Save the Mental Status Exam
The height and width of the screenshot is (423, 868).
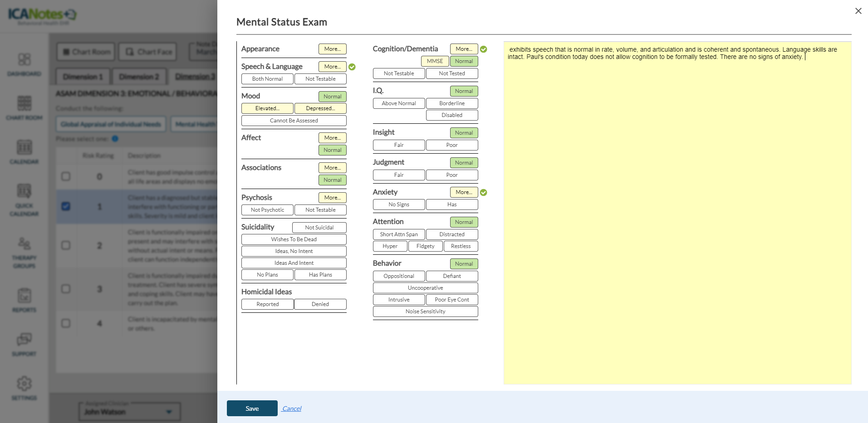pyautogui.click(x=252, y=408)
